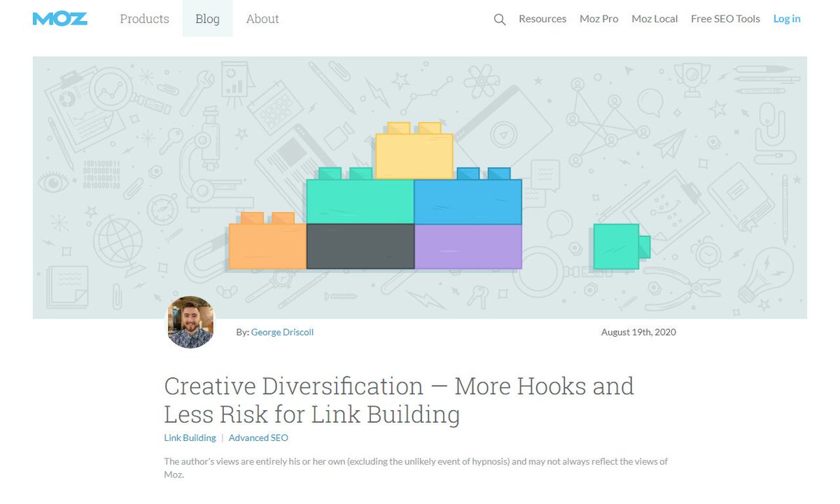The height and width of the screenshot is (504, 840).
Task: Visit the Link Building category link
Action: pyautogui.click(x=190, y=437)
